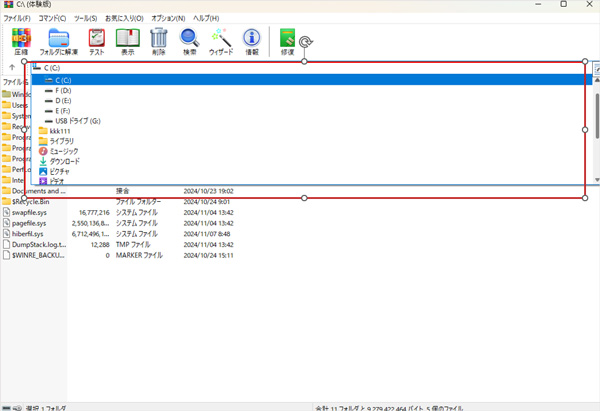Choose USB ドライブ (G:) from the list
Image resolution: width=600 pixels, height=411 pixels.
coord(78,121)
